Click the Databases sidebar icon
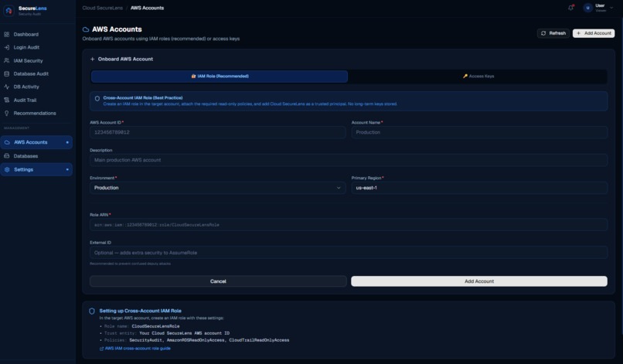623x364 pixels. 7,156
